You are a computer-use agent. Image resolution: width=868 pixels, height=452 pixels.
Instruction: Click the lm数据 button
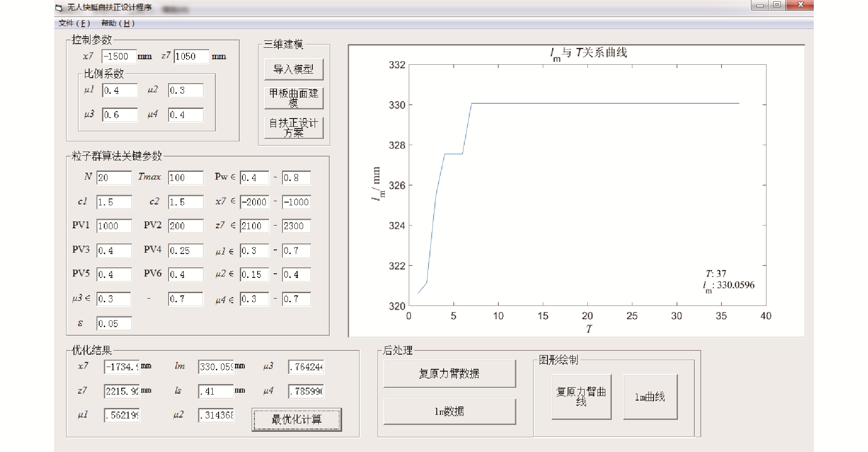coord(449,411)
